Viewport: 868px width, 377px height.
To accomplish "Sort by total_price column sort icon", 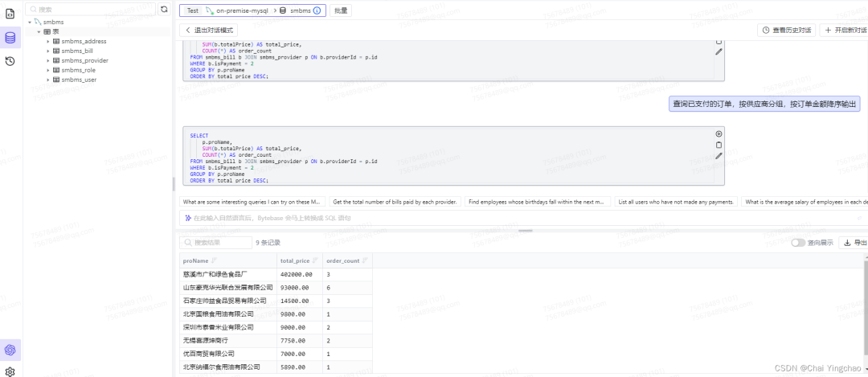I will point(315,260).
